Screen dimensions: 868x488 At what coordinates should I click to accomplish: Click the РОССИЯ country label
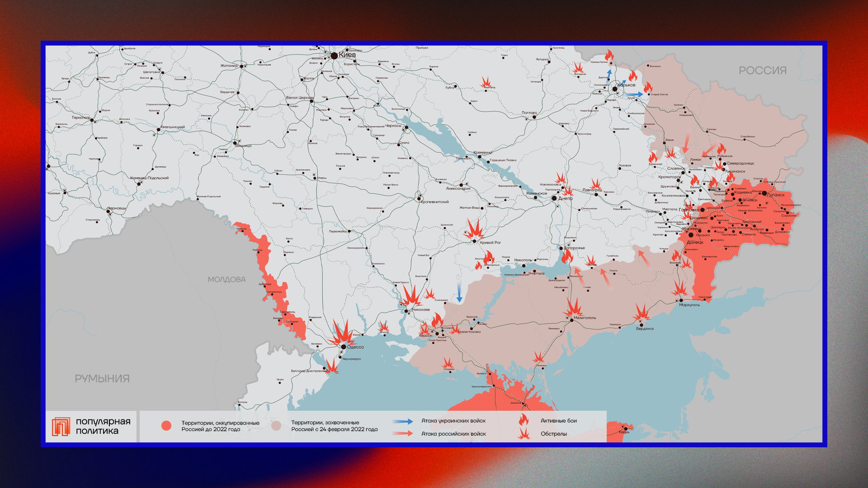click(763, 70)
